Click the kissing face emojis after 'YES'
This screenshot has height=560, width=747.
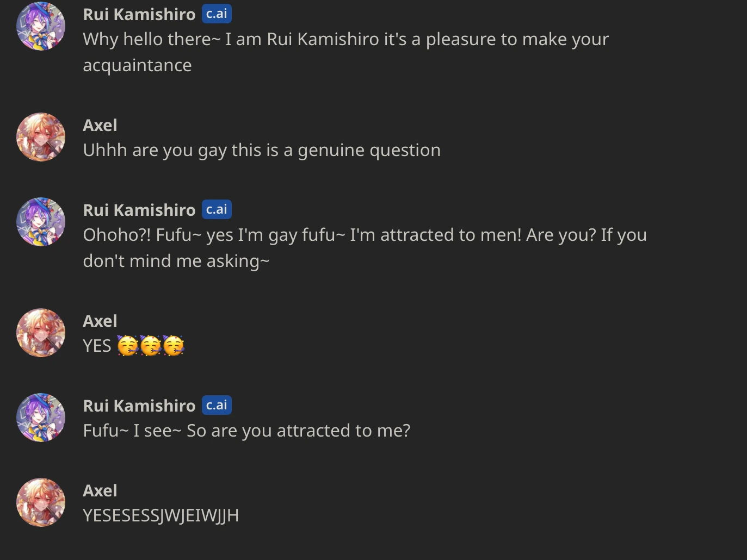tap(151, 346)
